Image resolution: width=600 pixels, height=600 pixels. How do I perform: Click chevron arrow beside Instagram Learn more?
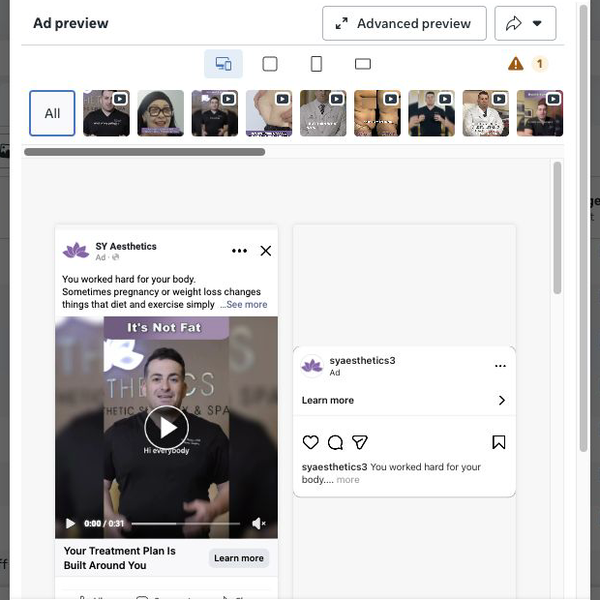tap(502, 400)
